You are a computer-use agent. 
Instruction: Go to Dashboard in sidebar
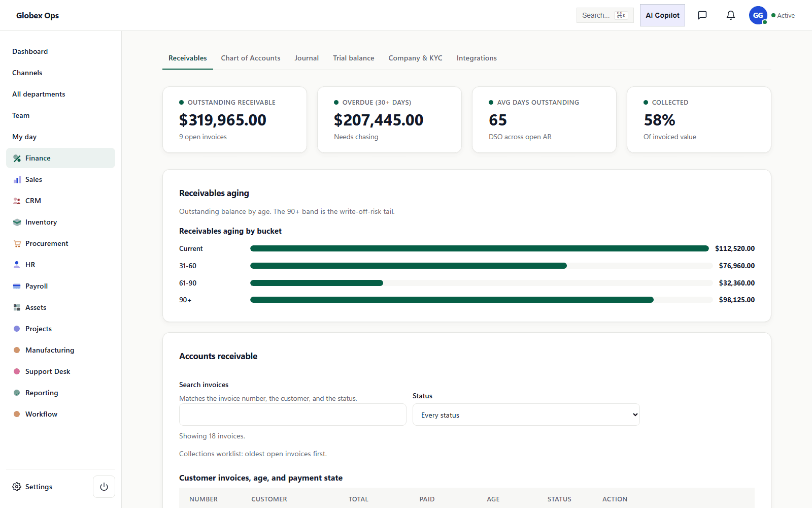click(60, 51)
